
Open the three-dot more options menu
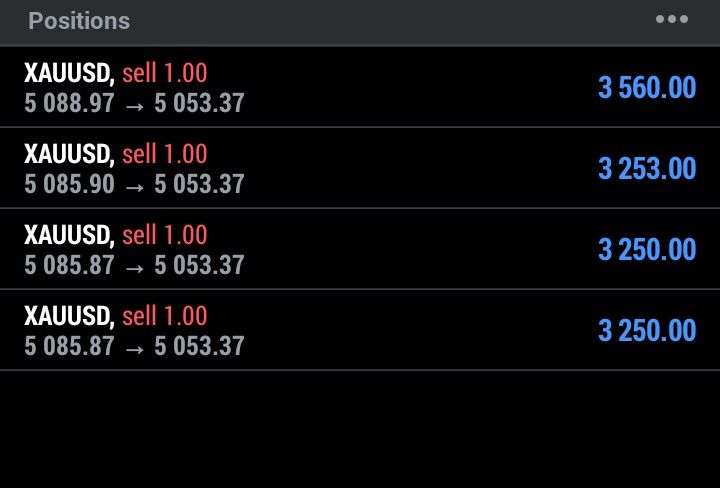coord(672,20)
